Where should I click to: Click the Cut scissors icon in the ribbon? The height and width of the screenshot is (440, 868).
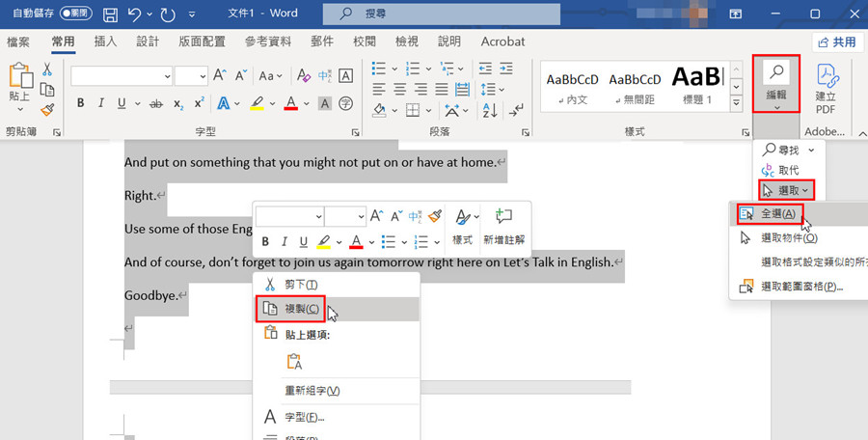[x=47, y=70]
